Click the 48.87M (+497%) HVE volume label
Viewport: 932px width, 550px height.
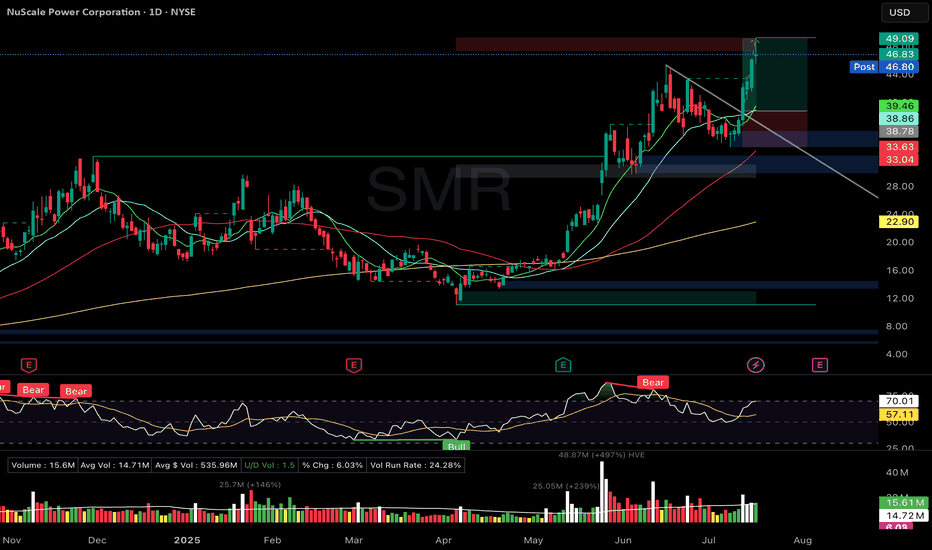pyautogui.click(x=602, y=455)
